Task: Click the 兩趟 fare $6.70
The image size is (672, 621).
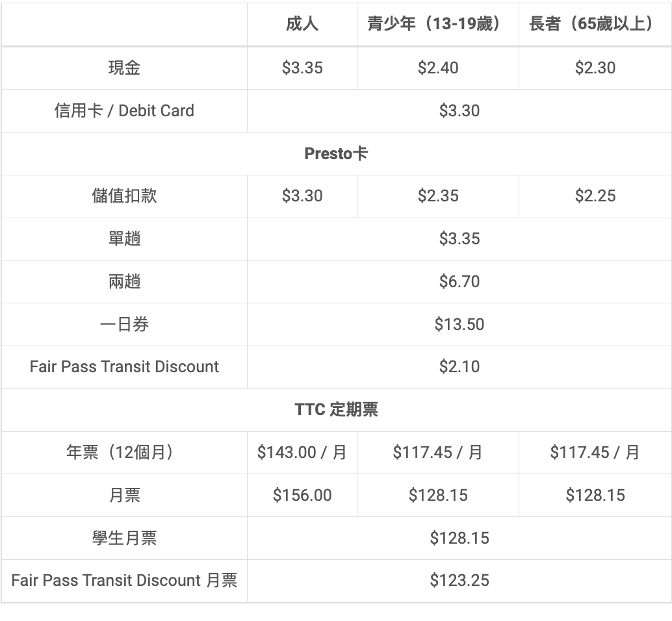Action: coord(459,281)
